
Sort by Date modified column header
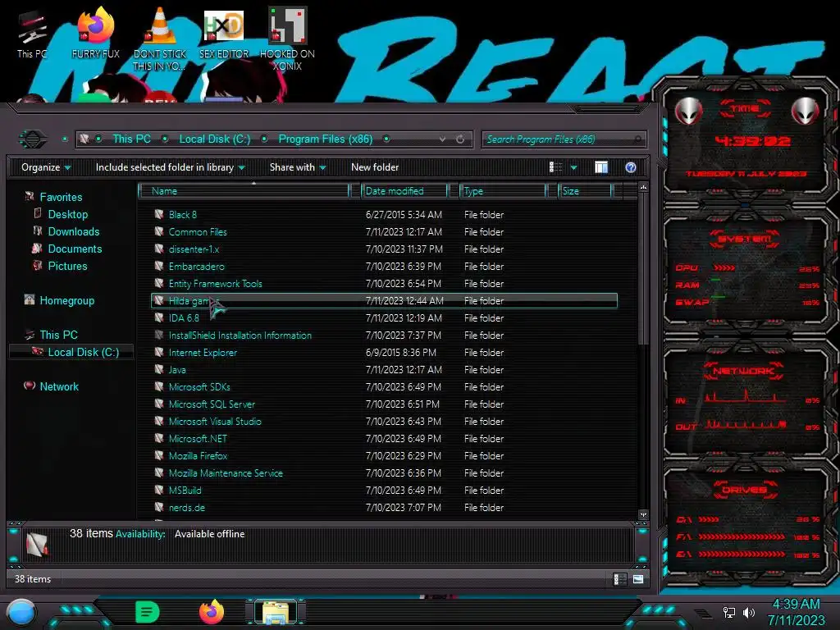pos(404,191)
